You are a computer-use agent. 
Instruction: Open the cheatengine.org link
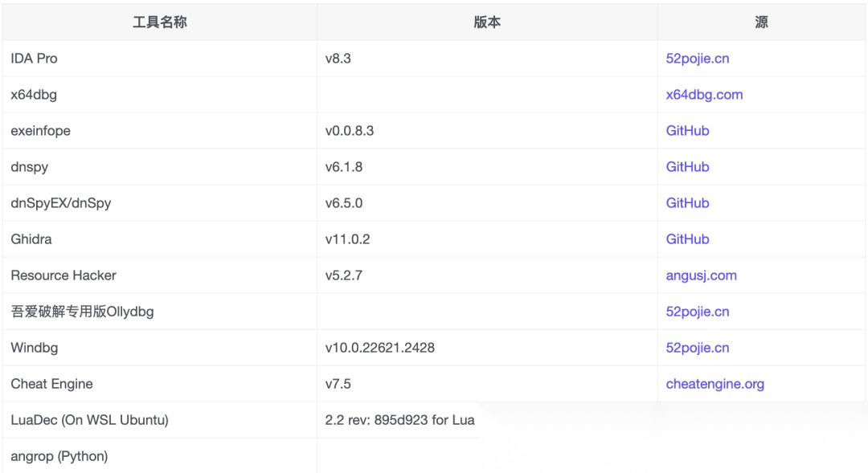point(714,384)
